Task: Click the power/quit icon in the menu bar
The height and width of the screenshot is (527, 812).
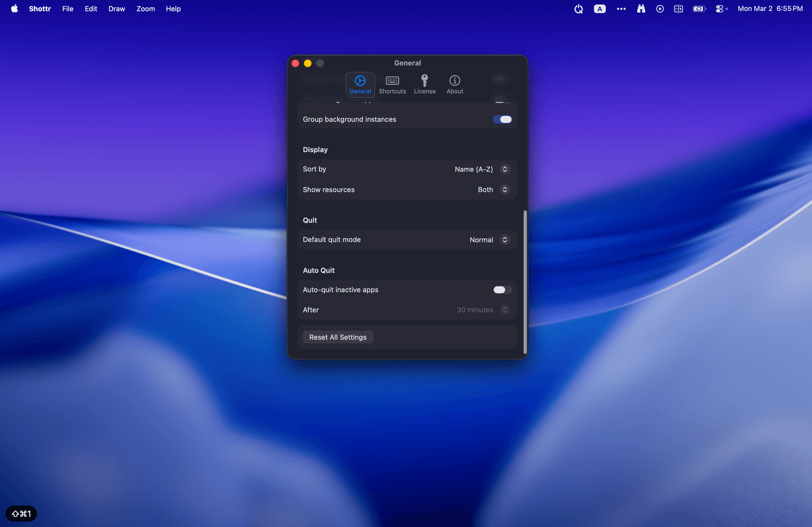Action: point(578,8)
